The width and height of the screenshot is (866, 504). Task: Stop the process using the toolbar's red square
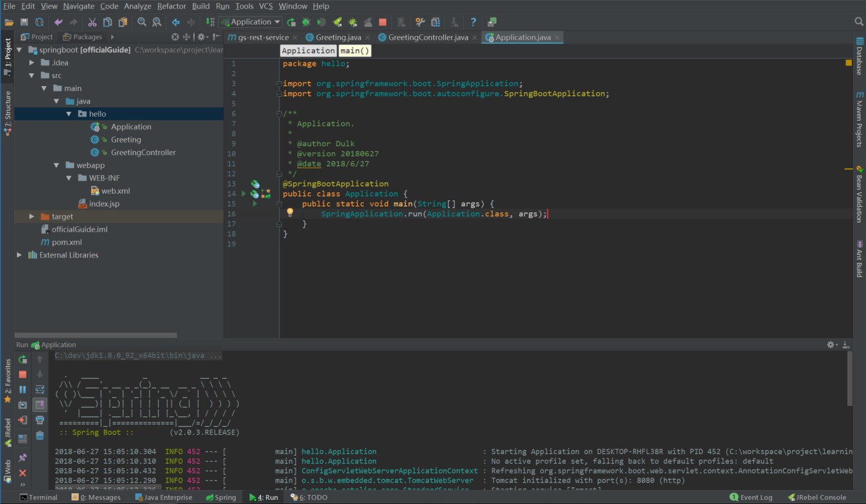pyautogui.click(x=382, y=22)
